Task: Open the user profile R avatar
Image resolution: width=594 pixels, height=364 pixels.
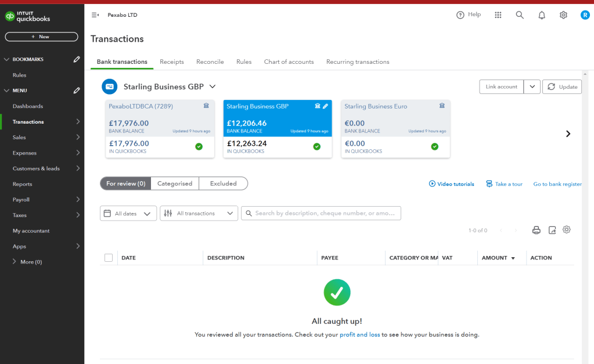Action: 585,15
